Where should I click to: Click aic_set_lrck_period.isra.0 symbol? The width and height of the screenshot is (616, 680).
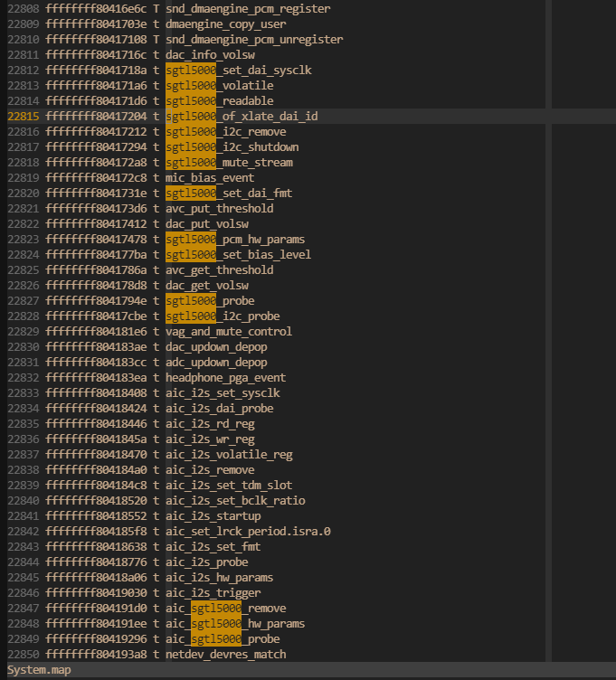click(248, 532)
